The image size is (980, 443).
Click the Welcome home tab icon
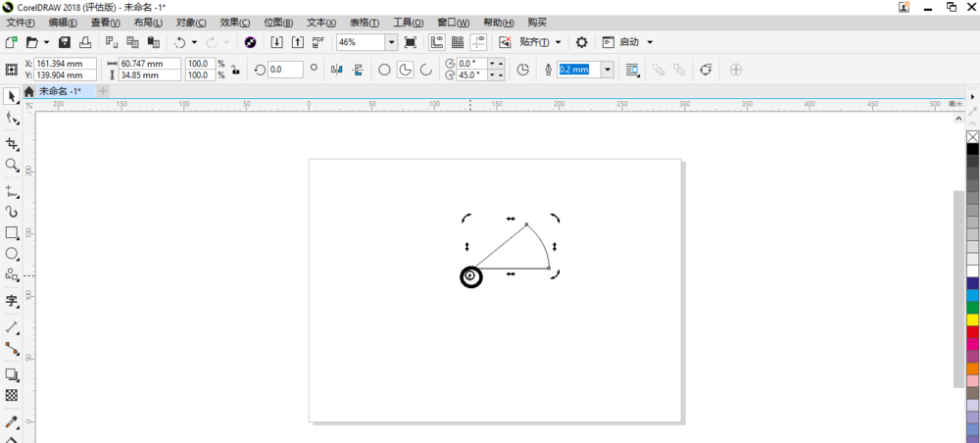tap(28, 91)
